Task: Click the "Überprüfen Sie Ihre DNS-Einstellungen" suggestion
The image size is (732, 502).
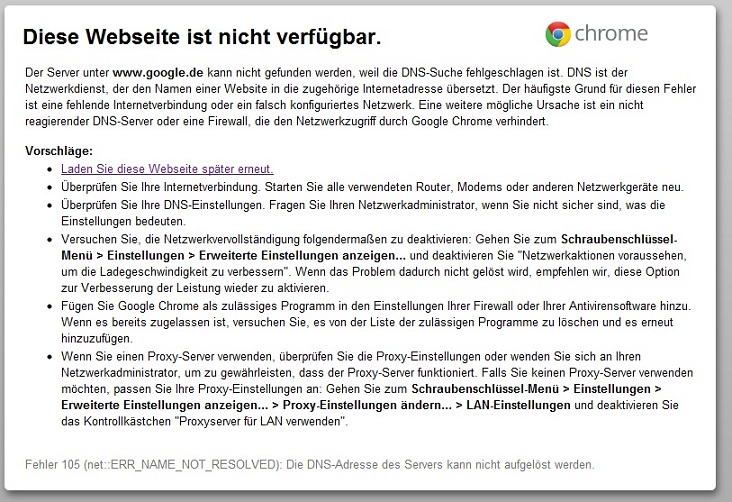Action: click(363, 213)
